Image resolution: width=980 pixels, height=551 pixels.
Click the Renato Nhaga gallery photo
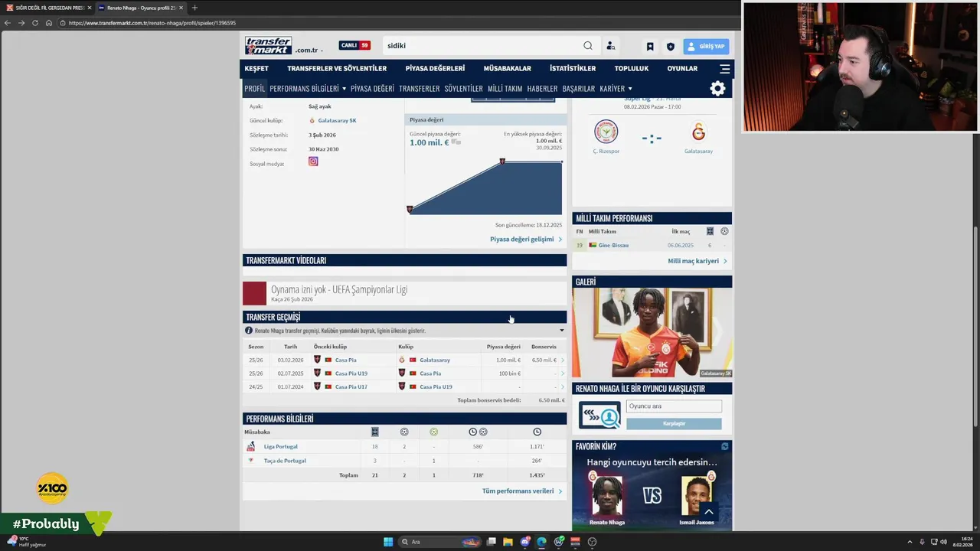(652, 332)
